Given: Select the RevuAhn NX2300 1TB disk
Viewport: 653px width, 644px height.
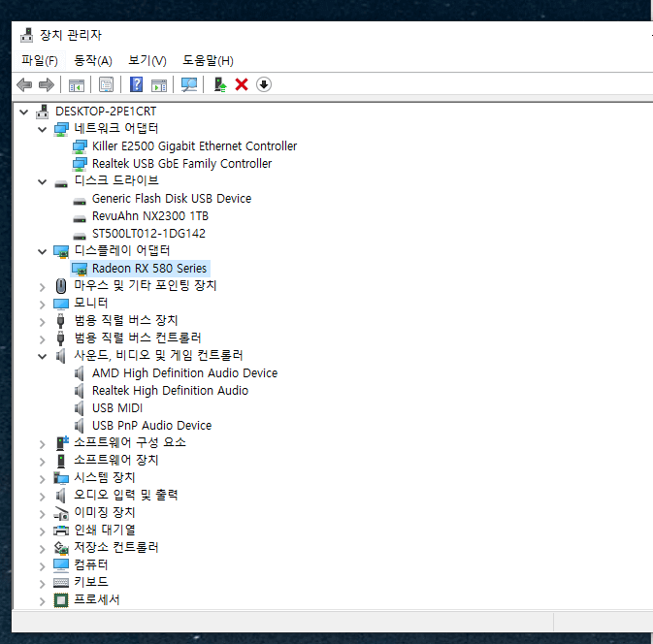Looking at the screenshot, I should click(x=150, y=216).
